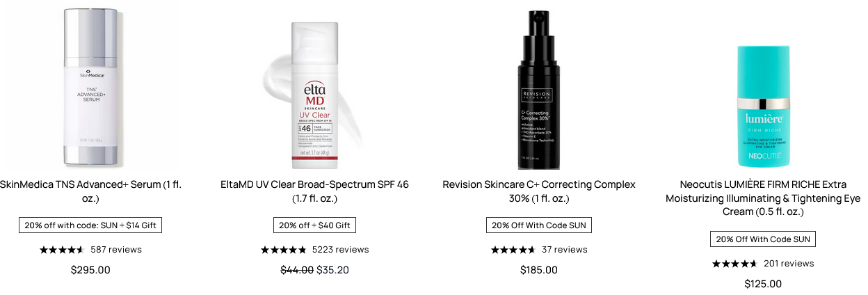Open the Revision Skincare C+ Correcting Complex image

pyautogui.click(x=538, y=89)
